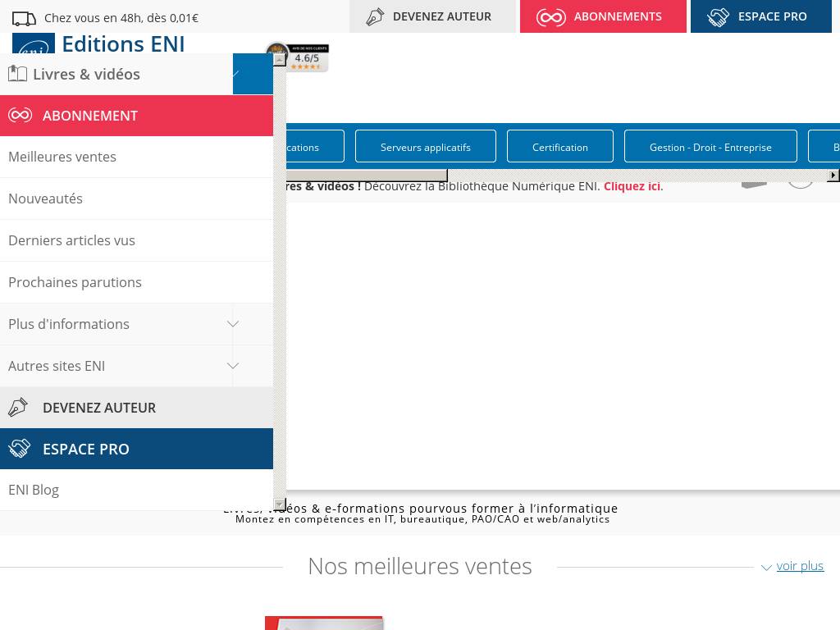
Task: Click the horizontal scrollbar right arrow
Action: [x=833, y=176]
